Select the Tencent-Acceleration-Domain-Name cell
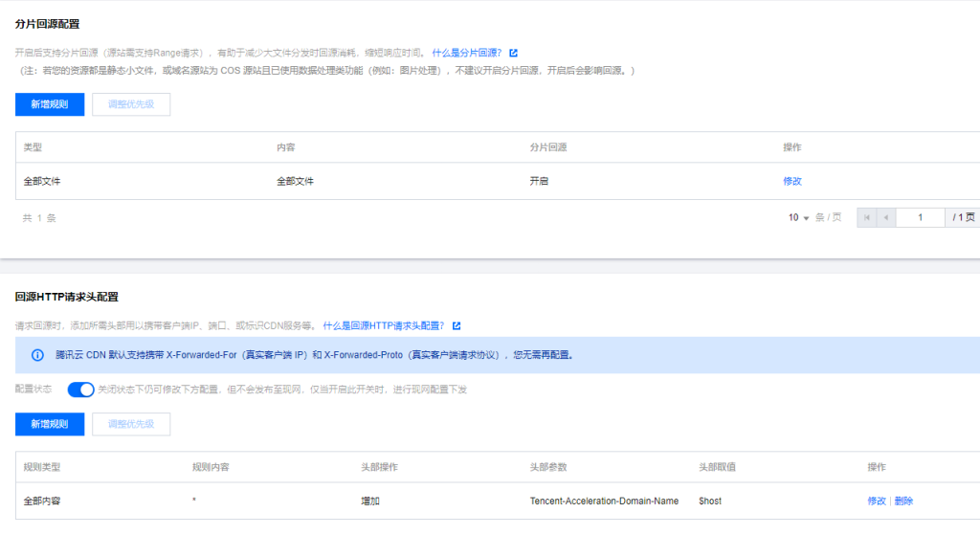The image size is (980, 535). tap(604, 501)
